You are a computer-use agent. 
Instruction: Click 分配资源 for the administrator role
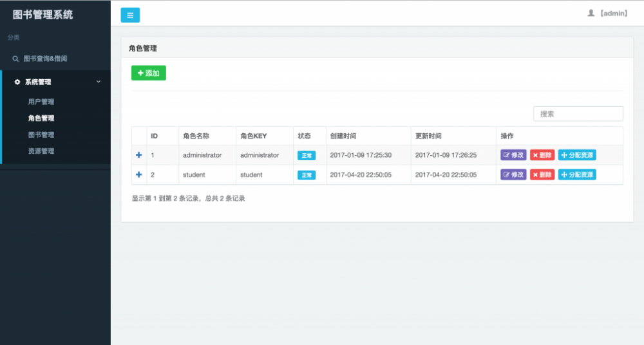click(577, 155)
